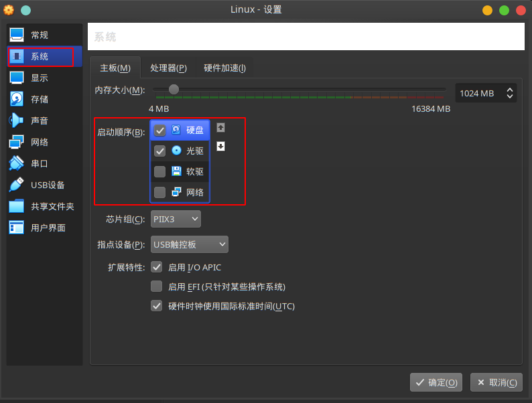Open the 指点设备 USB触控板 dropdown

pos(190,244)
